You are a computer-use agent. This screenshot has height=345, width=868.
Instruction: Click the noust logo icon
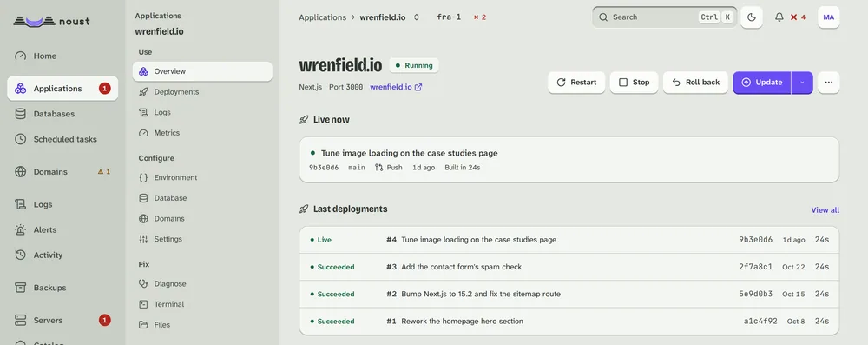35,22
